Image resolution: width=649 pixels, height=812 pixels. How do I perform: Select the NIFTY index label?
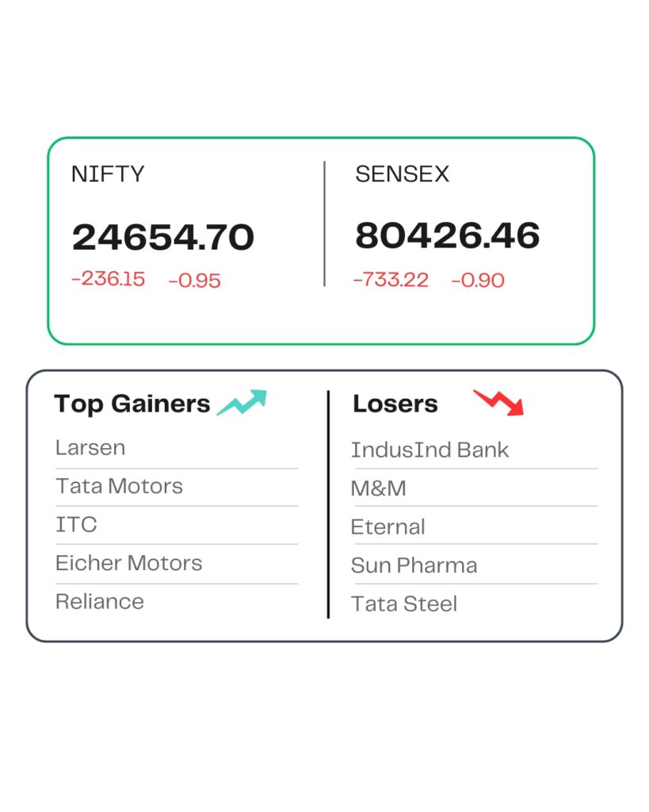point(108,174)
